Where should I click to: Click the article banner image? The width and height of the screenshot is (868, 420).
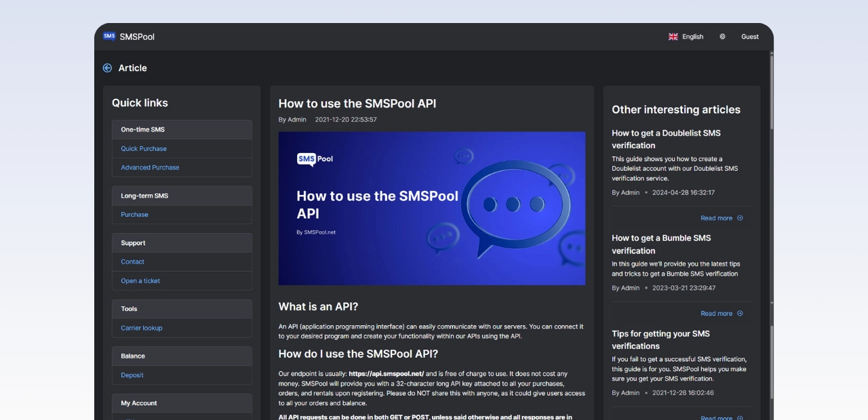(x=432, y=208)
